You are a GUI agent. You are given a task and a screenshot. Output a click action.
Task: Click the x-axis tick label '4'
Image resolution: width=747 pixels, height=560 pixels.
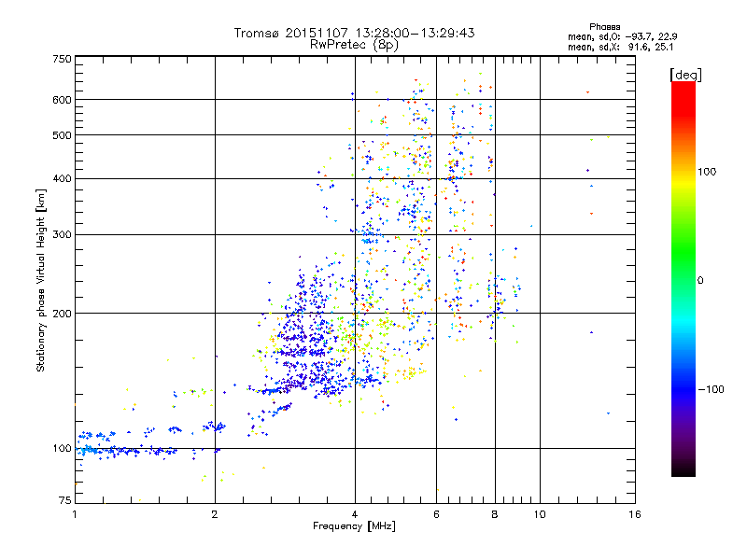point(355,514)
